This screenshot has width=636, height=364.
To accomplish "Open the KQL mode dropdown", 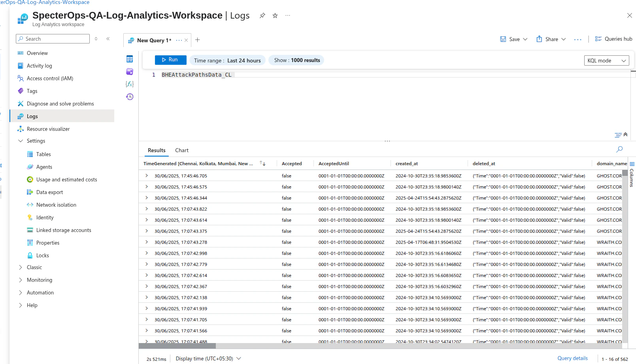I will pos(606,60).
